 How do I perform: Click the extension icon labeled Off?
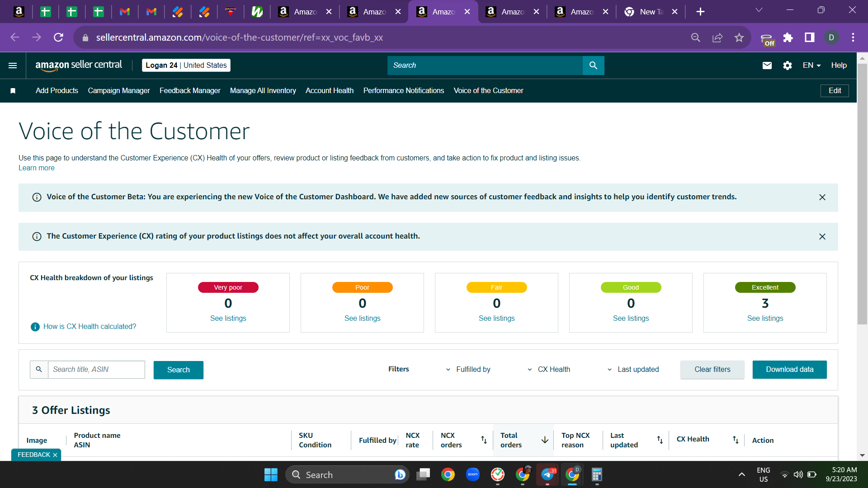pos(767,39)
